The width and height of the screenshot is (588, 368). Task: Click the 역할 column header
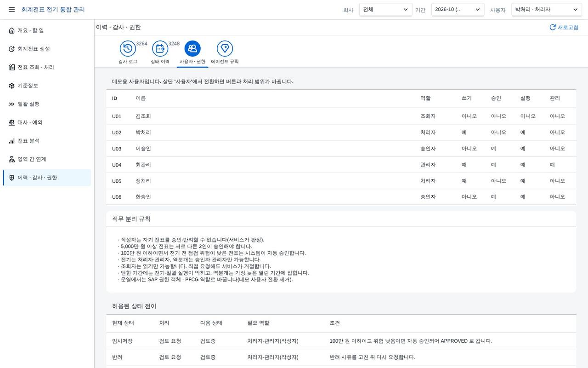(425, 98)
